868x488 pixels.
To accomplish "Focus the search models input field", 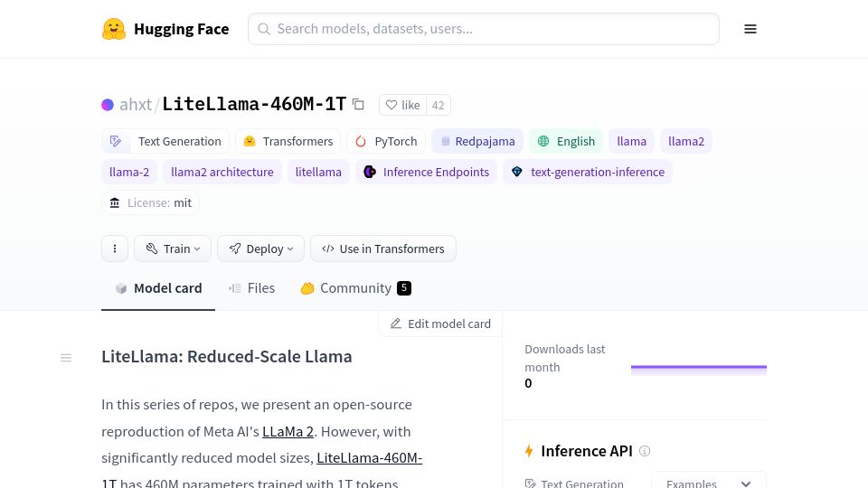I will [483, 29].
